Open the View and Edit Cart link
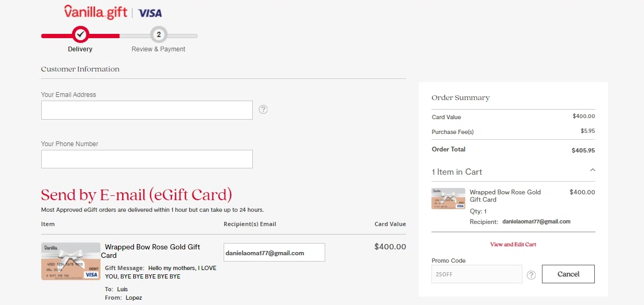This screenshot has height=305, width=644. point(513,245)
